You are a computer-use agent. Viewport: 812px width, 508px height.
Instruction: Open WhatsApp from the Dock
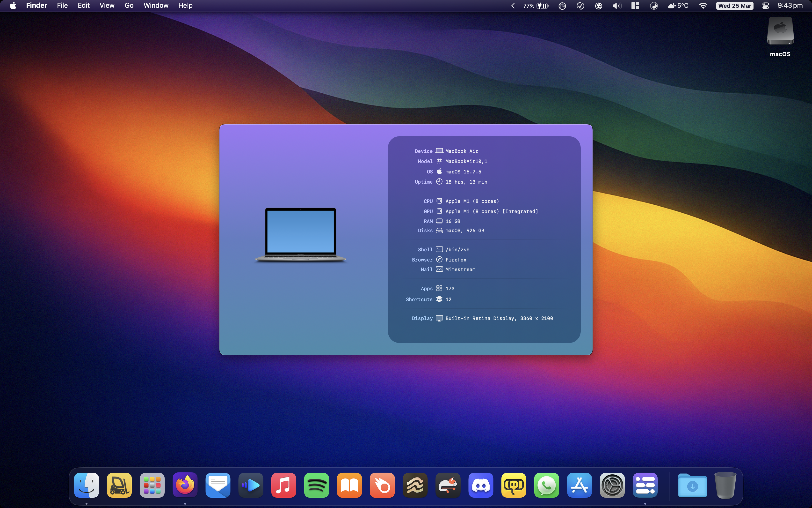[547, 485]
